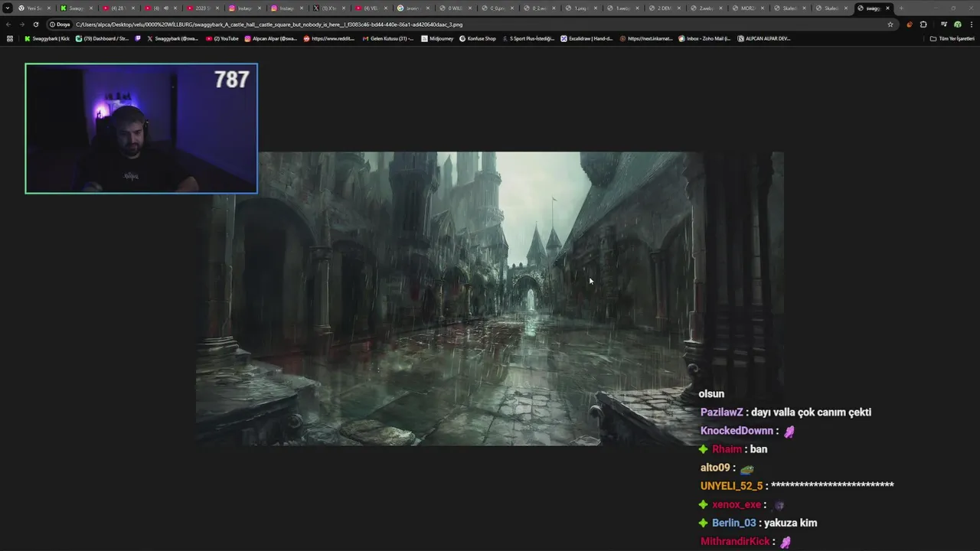Click the Dosya site info chip
The height and width of the screenshot is (551, 980).
point(60,24)
